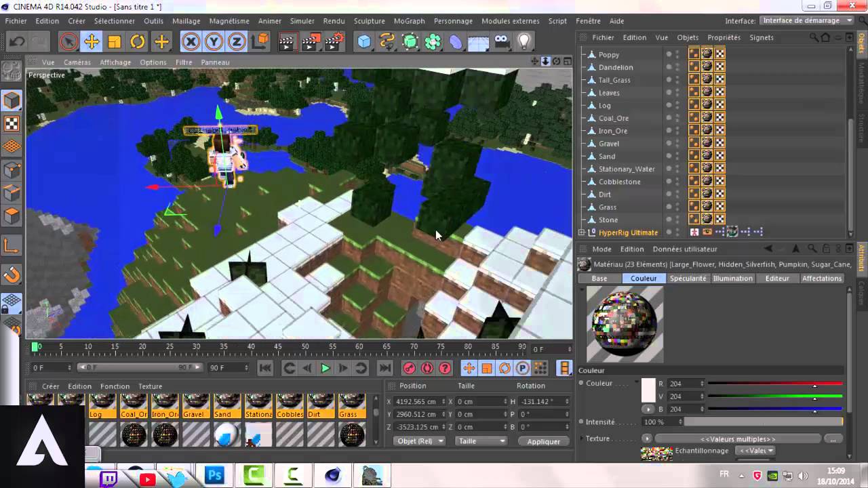Image resolution: width=868 pixels, height=488 pixels.
Task: Select the Stationary_Water object
Action: (x=627, y=169)
